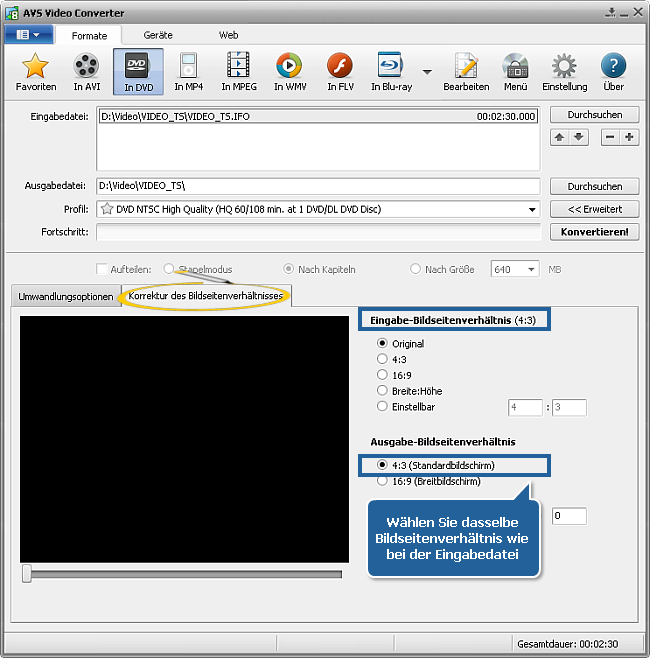The width and height of the screenshot is (650, 658).
Task: Open the blue application menu button
Action: (29, 34)
